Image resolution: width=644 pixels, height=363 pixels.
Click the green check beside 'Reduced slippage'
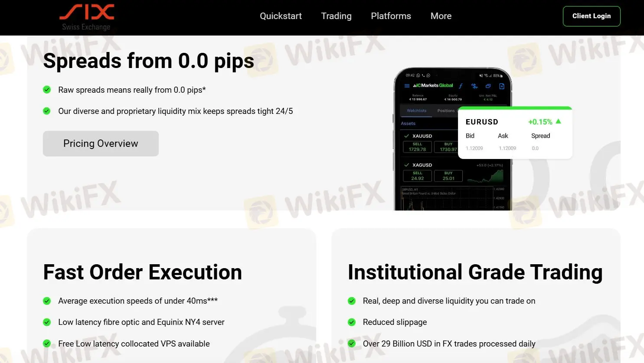click(352, 322)
